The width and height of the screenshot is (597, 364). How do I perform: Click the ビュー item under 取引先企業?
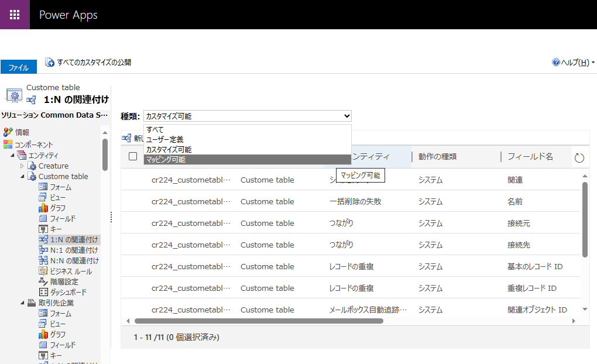click(58, 324)
